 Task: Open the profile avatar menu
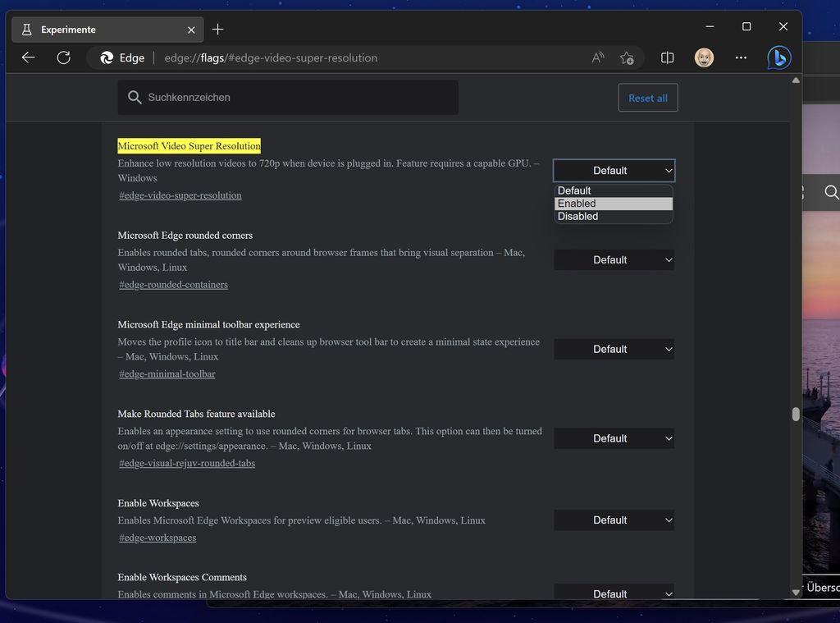click(704, 57)
